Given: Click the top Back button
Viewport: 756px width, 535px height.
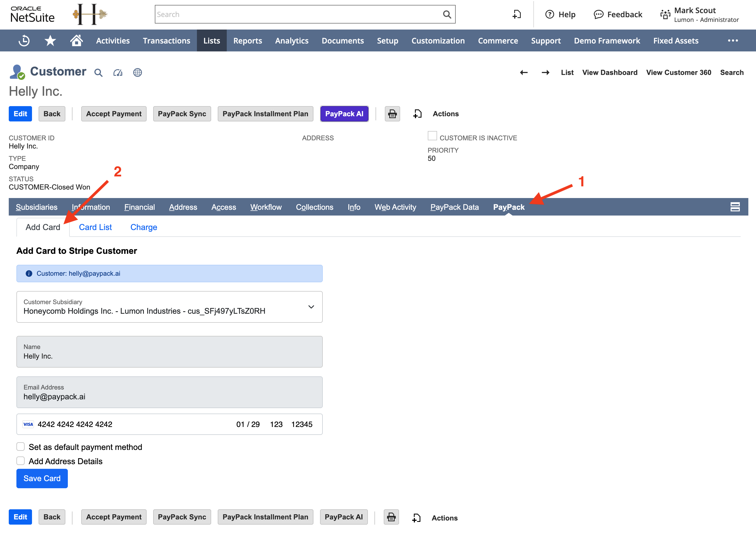Looking at the screenshot, I should point(52,114).
